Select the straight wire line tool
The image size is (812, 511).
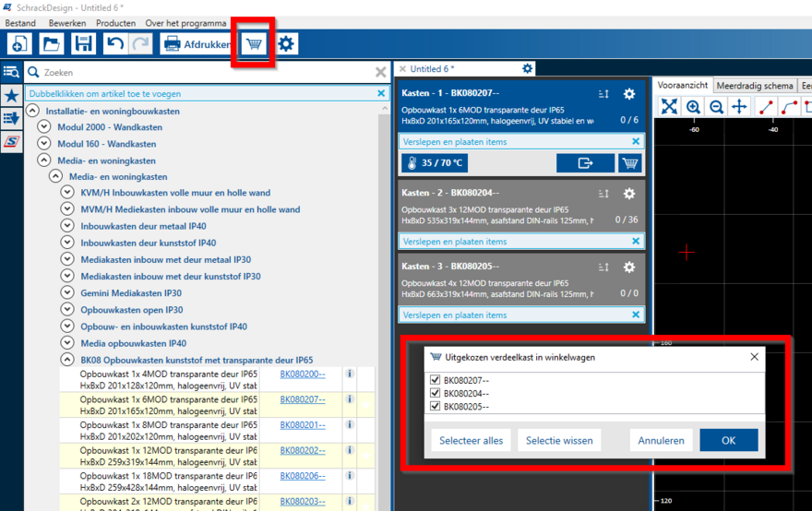766,107
